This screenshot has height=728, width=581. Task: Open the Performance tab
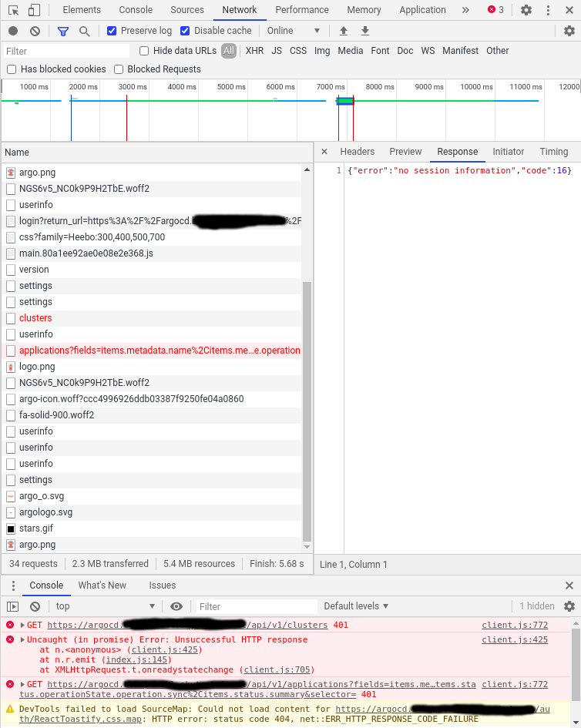[x=302, y=10]
